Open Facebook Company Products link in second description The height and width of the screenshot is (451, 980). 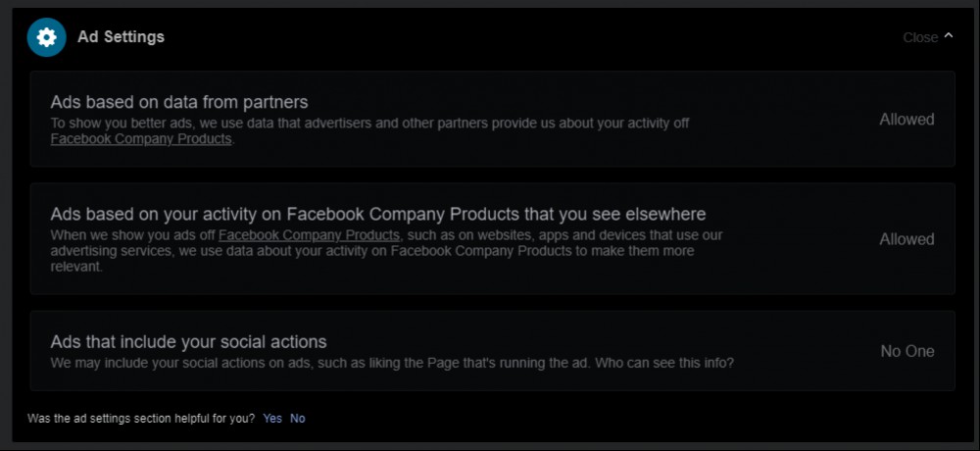309,235
